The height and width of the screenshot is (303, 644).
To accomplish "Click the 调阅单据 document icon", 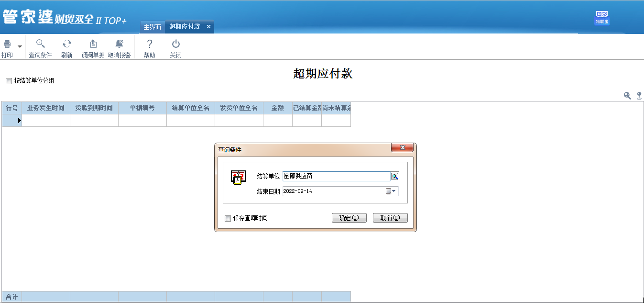I will click(93, 44).
